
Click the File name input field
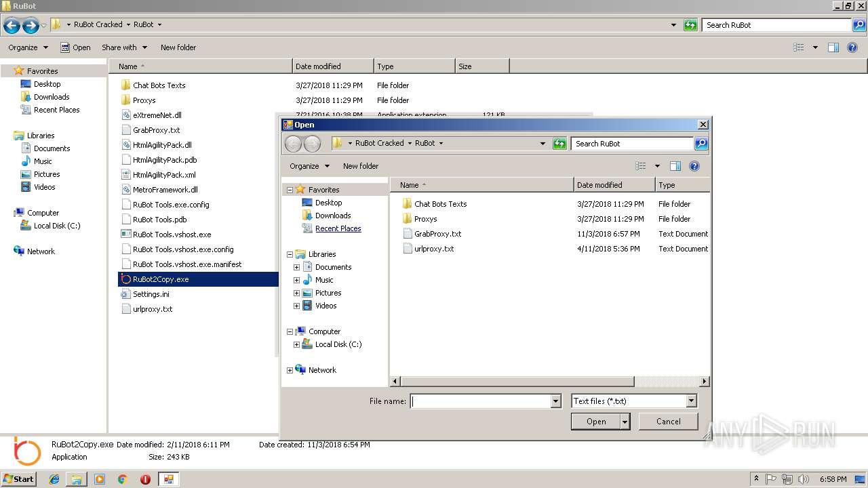pyautogui.click(x=481, y=401)
